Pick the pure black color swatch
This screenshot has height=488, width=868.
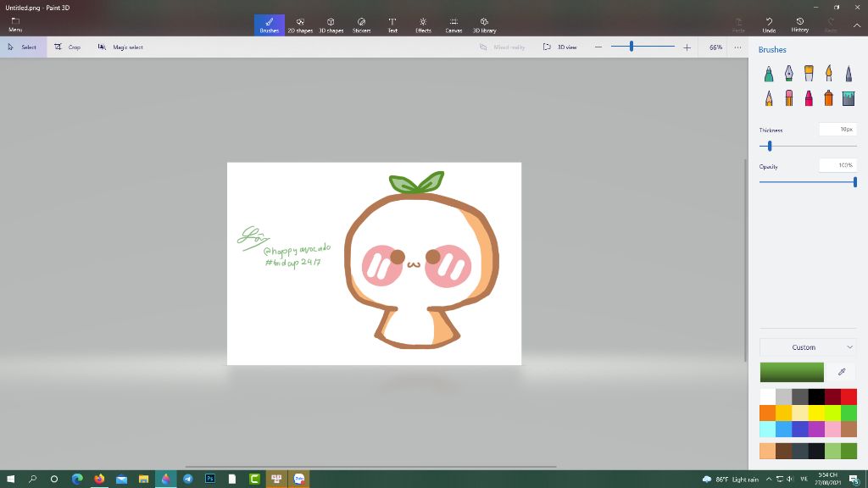point(816,396)
